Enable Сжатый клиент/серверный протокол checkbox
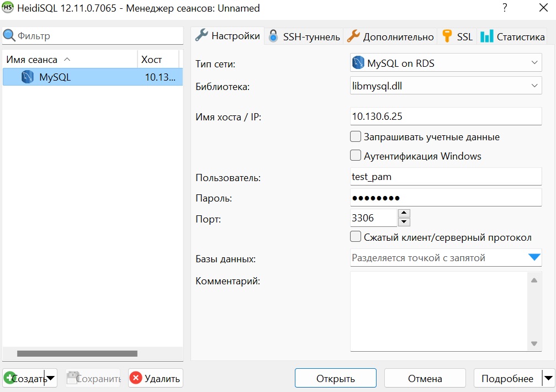 pos(356,237)
